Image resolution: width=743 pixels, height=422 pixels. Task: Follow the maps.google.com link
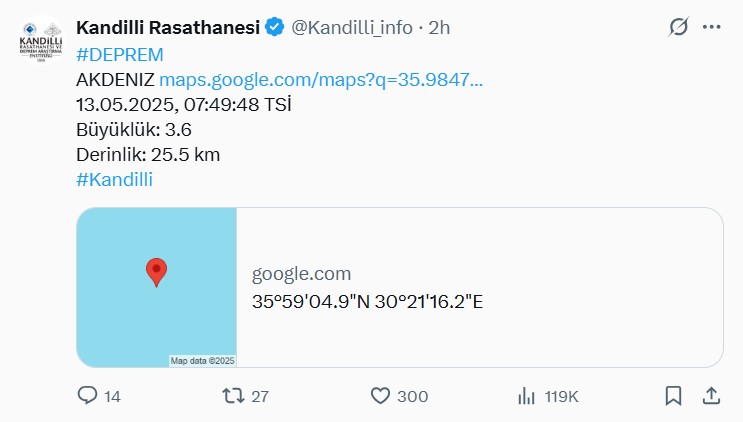point(321,79)
